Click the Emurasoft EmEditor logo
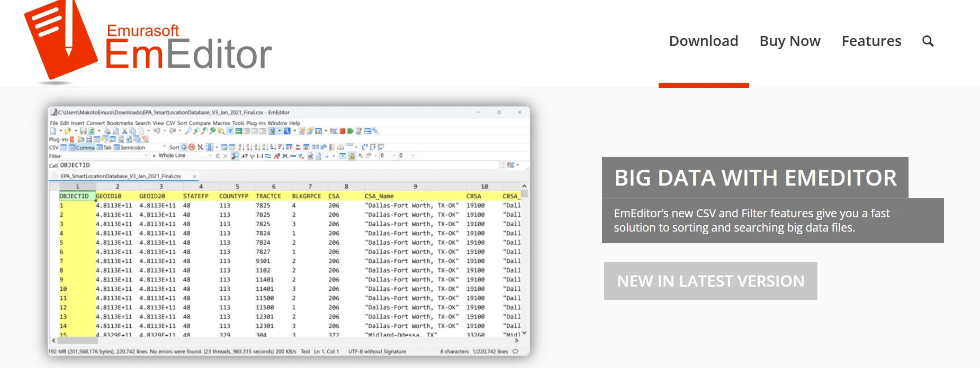This screenshot has height=368, width=980. coord(148,42)
